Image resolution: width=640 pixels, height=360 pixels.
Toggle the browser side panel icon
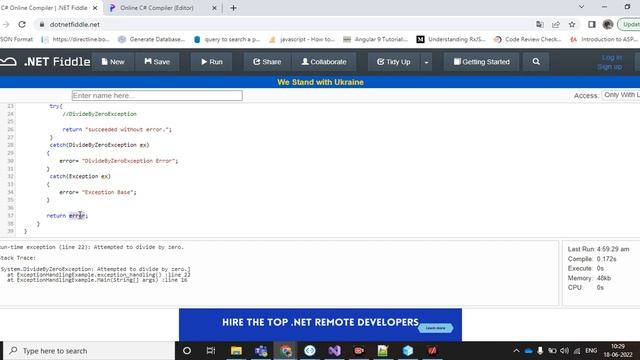pos(592,24)
